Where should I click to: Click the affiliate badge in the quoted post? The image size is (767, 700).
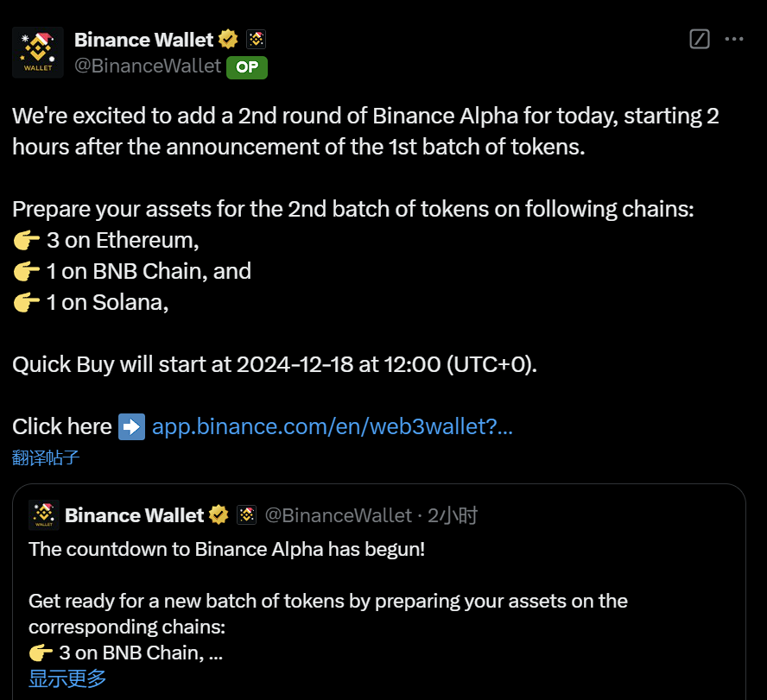247,514
